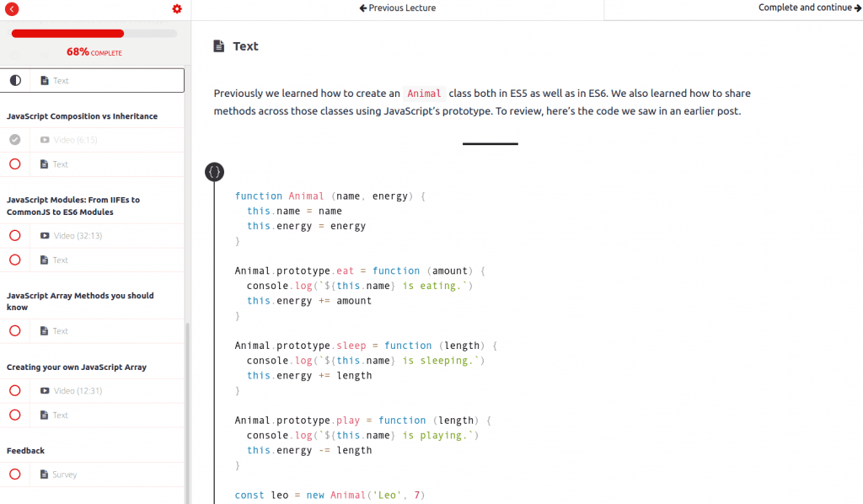863x504 pixels.
Task: Click the video icon for Video (12:31)
Action: coord(45,391)
